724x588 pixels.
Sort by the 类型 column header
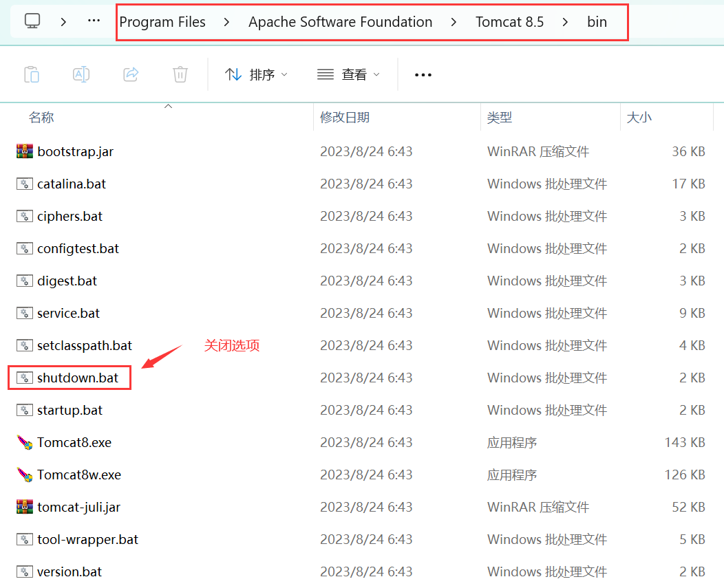click(x=500, y=117)
